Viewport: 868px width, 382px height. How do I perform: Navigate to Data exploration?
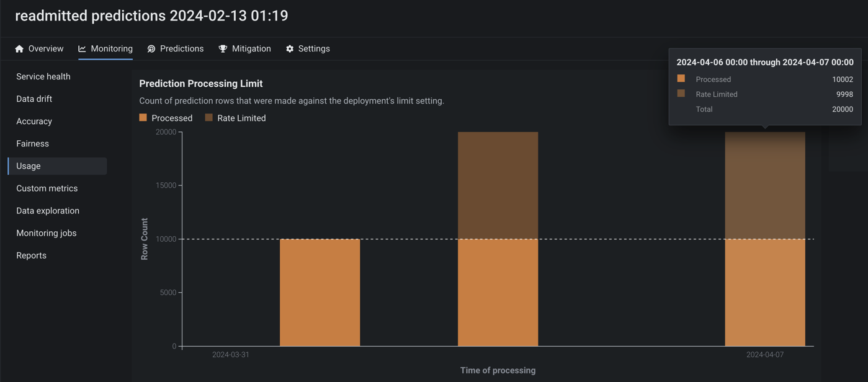pos(48,211)
